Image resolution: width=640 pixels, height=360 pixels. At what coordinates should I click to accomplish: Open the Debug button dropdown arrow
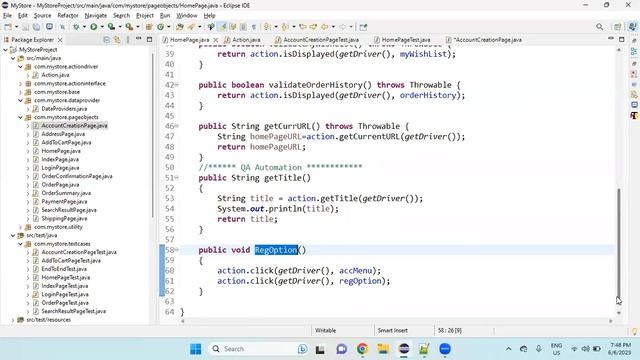point(84,27)
